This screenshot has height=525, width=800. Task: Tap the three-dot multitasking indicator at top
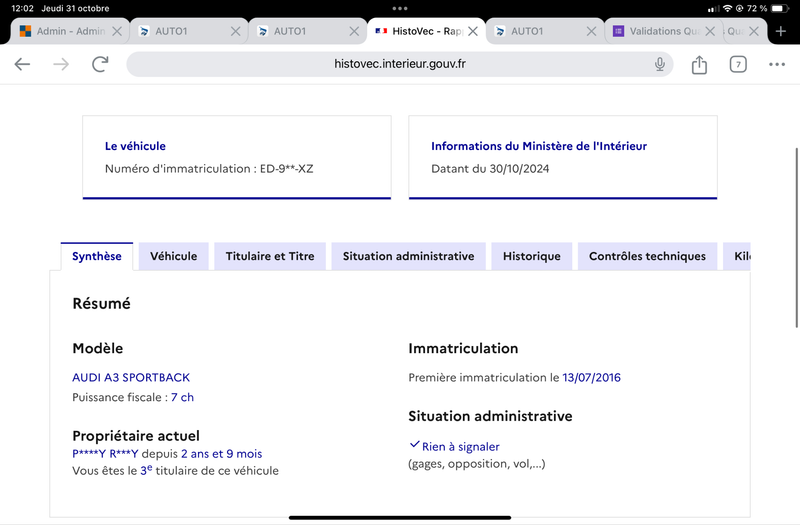click(400, 8)
